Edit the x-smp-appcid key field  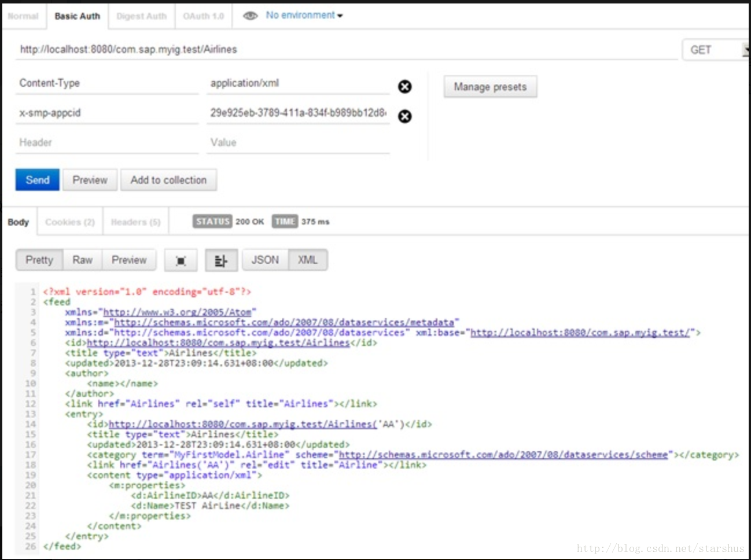tap(107, 113)
